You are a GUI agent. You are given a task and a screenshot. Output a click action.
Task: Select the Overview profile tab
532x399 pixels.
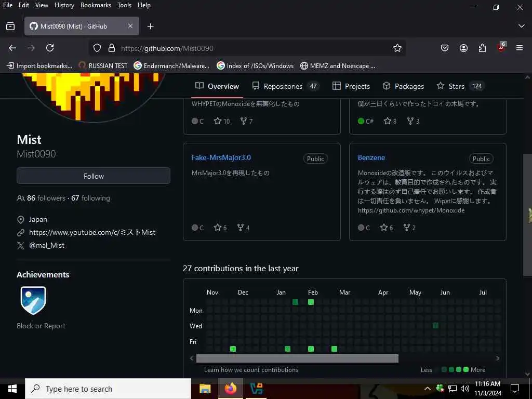217,86
